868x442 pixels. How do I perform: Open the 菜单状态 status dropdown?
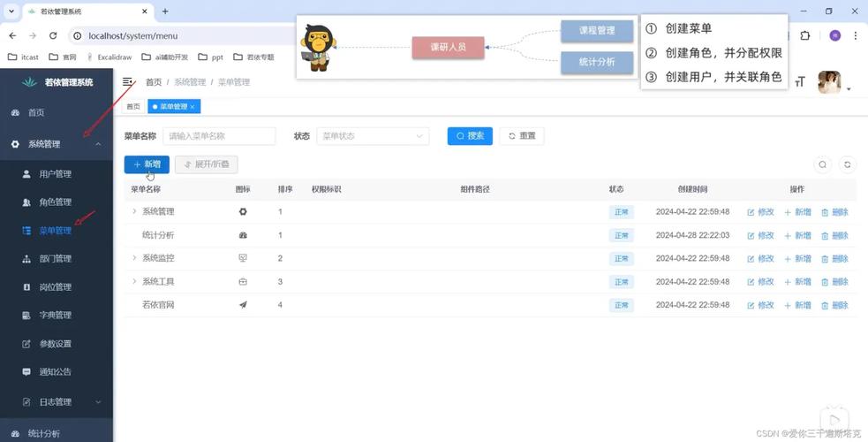[372, 136]
